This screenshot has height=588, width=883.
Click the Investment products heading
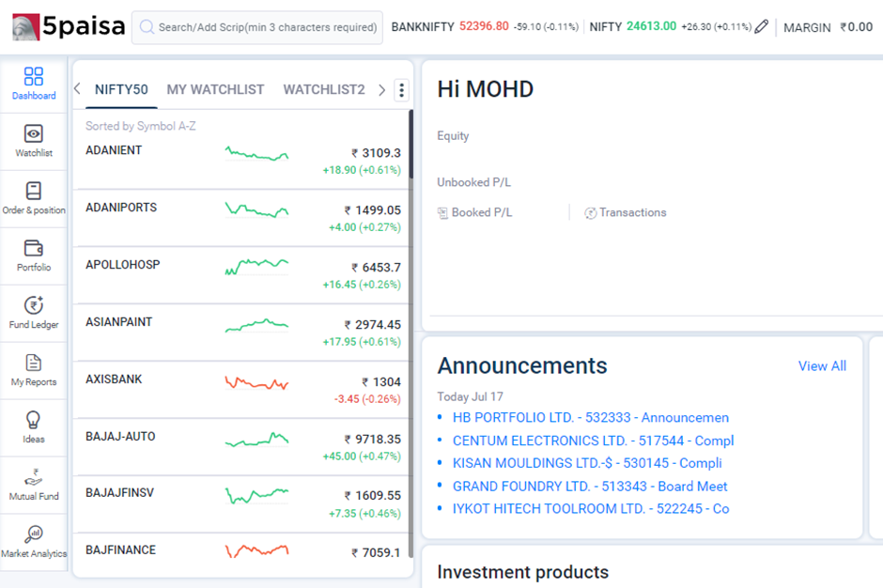tap(522, 572)
